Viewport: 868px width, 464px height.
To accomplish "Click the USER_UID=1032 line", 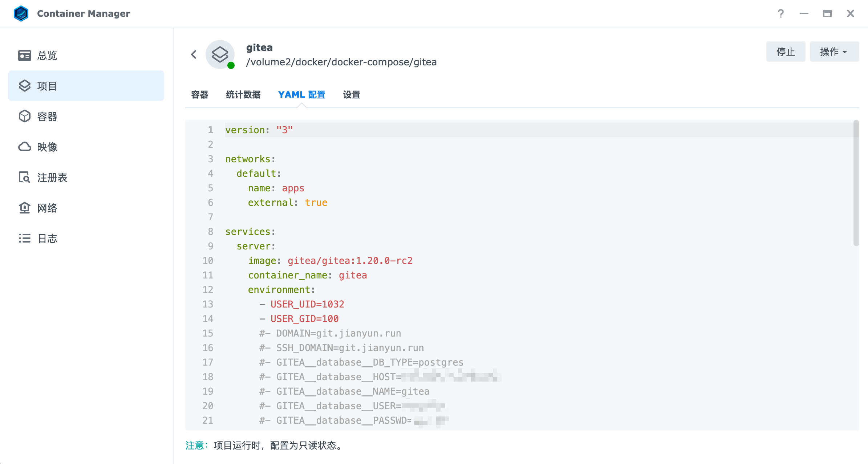I will (x=302, y=304).
